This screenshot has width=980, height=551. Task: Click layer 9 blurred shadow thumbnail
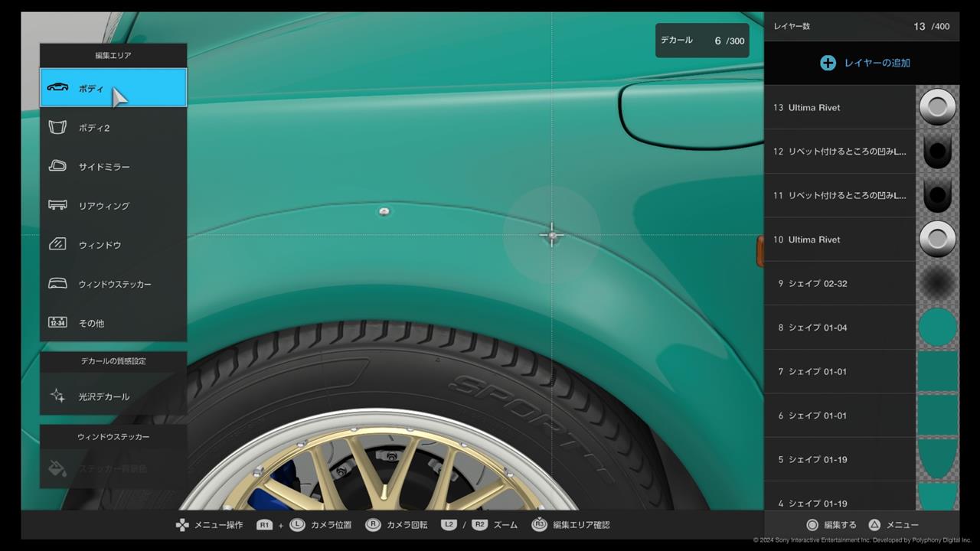[937, 283]
